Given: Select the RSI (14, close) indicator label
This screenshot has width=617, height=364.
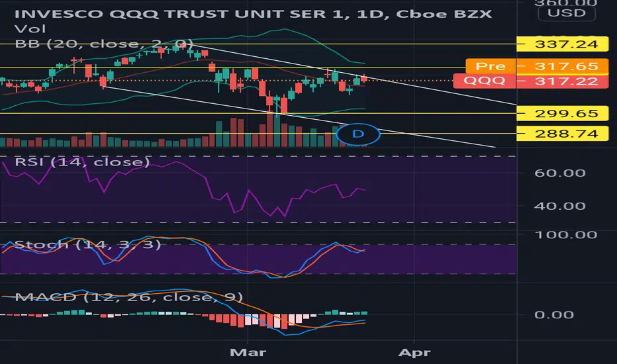Looking at the screenshot, I should coord(82,161).
